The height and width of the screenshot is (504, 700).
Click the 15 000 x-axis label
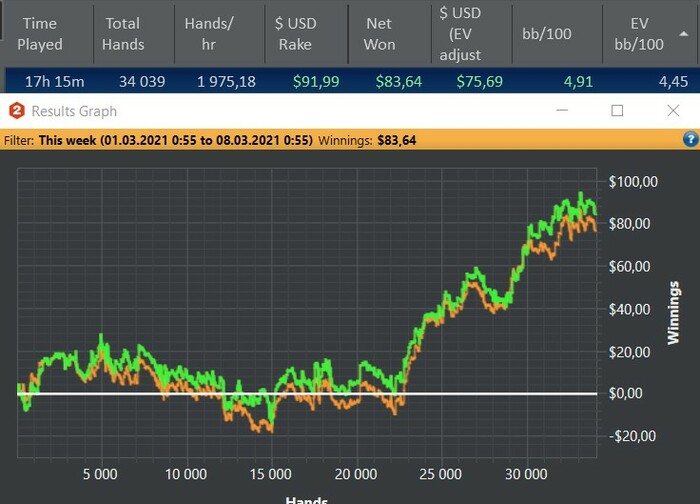pos(271,474)
